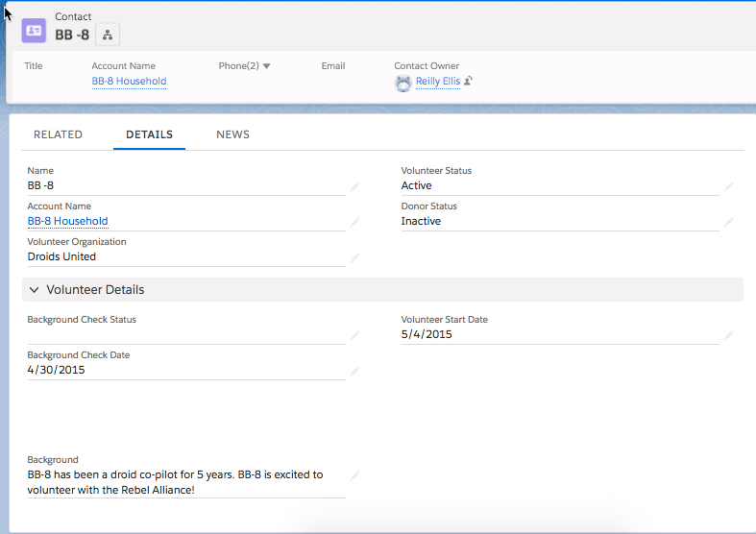
Task: Edit Background Check Date with pencil icon
Action: (354, 371)
